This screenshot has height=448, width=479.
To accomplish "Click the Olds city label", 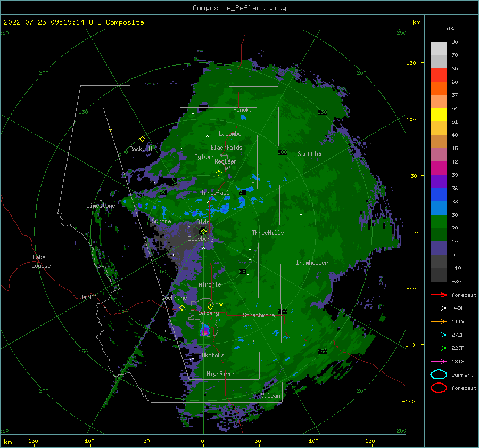I will pyautogui.click(x=203, y=222).
